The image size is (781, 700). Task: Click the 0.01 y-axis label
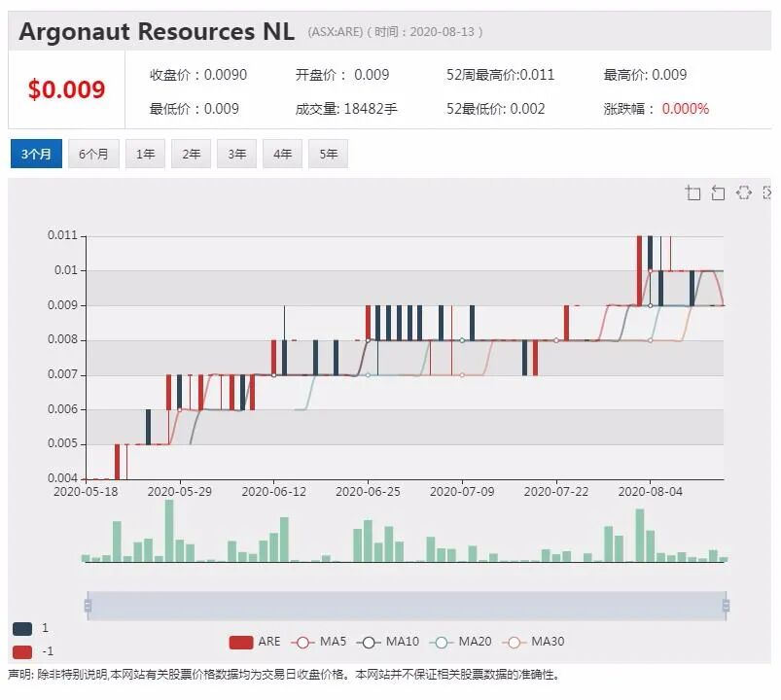[66, 270]
